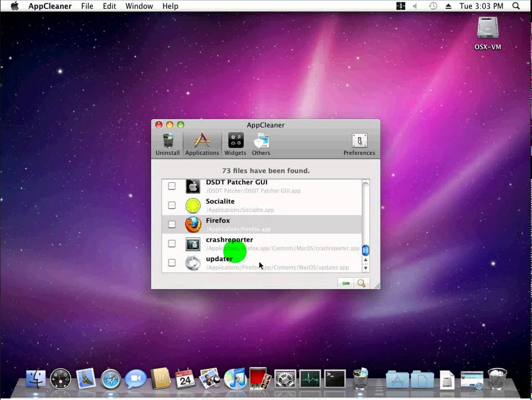The width and height of the screenshot is (532, 400).
Task: Open the File menu
Action: pos(87,6)
